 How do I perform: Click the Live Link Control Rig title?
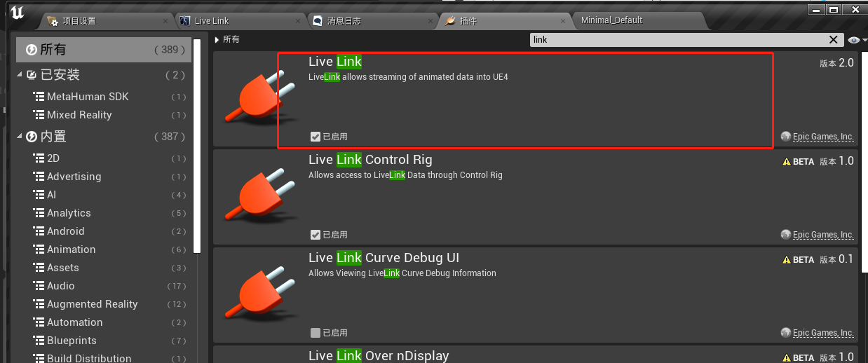(370, 160)
